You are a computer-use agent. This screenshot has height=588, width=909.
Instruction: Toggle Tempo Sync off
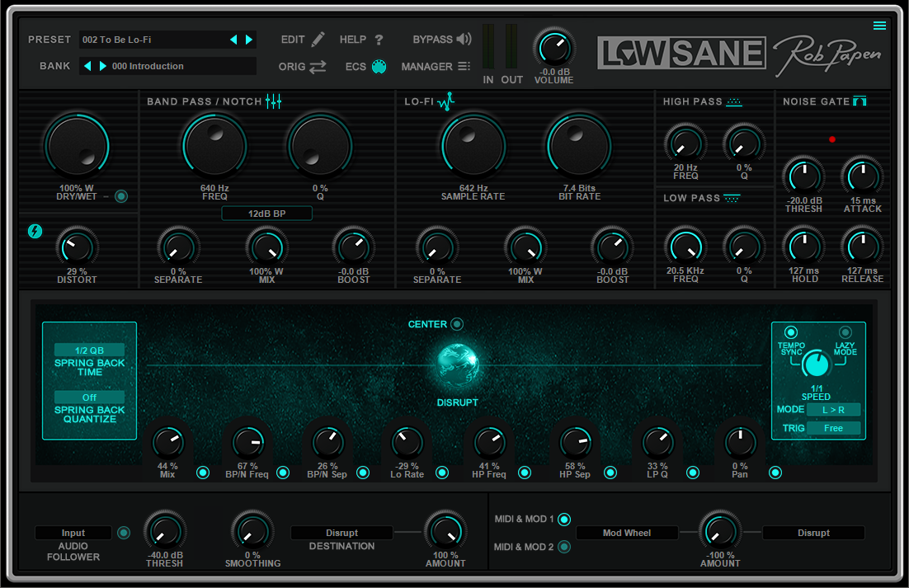pyautogui.click(x=789, y=332)
